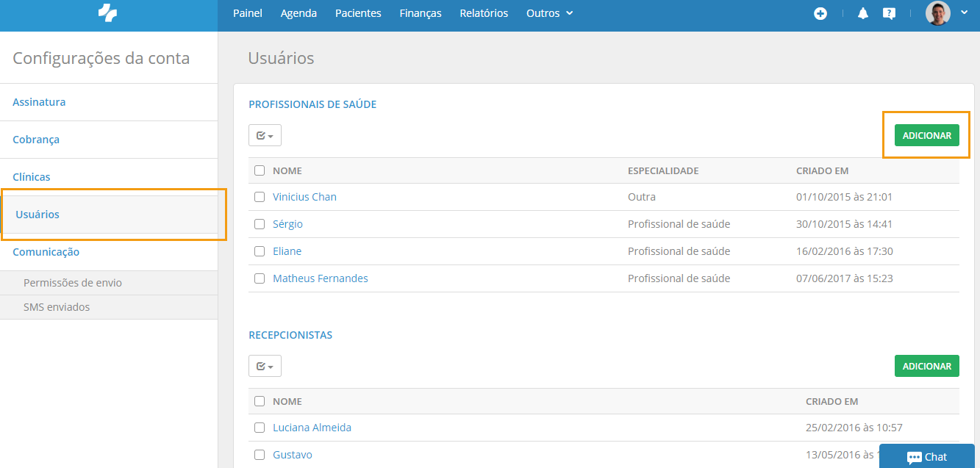Open Luciana Almeida user profile

click(x=312, y=428)
